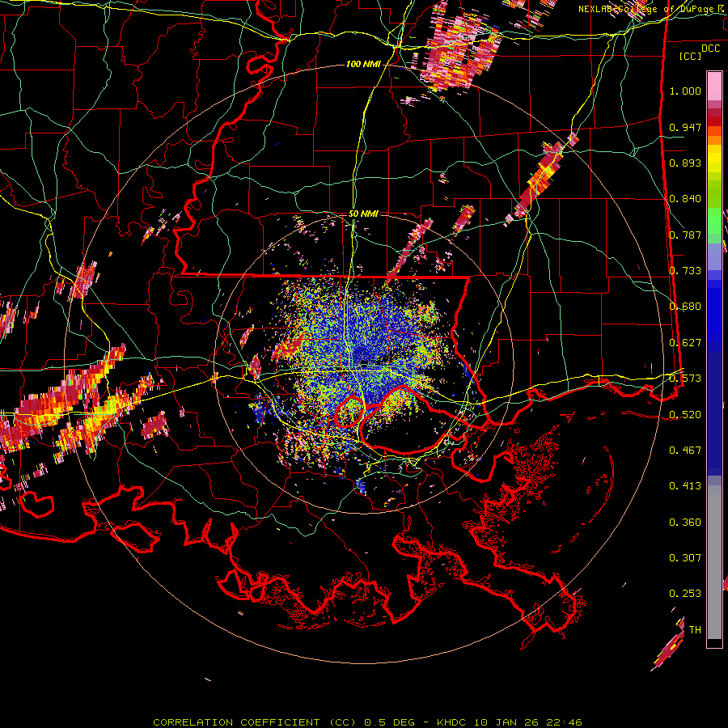
Task: Pick the pink swatch at color bar top
Action: tap(714, 86)
